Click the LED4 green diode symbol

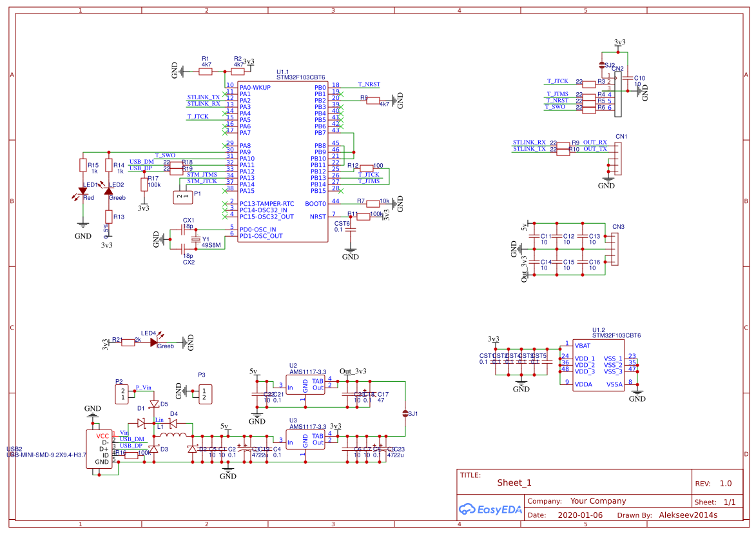click(154, 342)
